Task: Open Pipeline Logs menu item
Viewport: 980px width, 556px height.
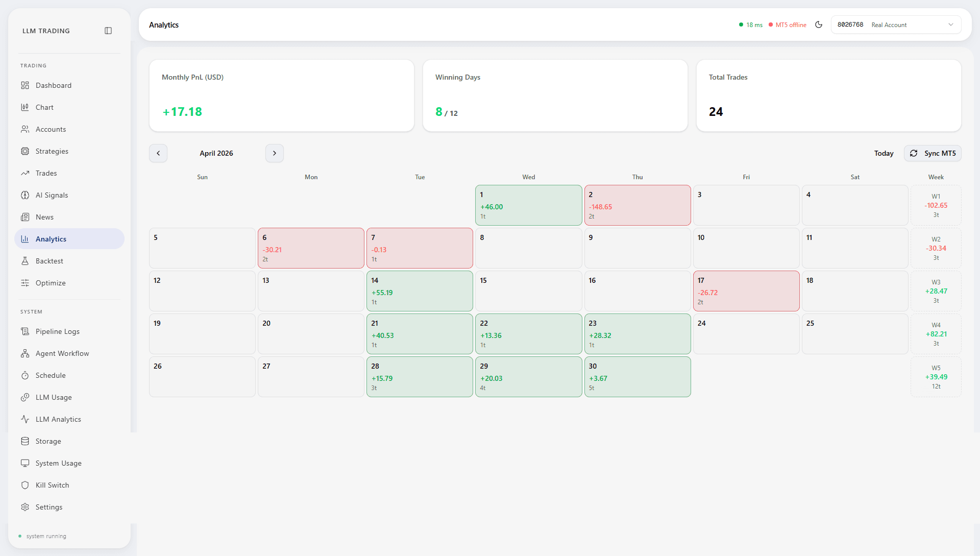Action: 69,331
